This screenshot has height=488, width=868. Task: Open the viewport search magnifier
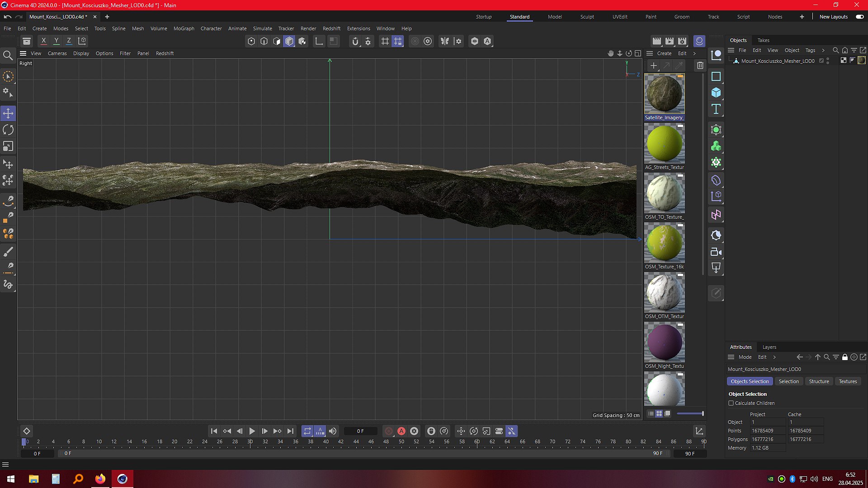(x=8, y=56)
